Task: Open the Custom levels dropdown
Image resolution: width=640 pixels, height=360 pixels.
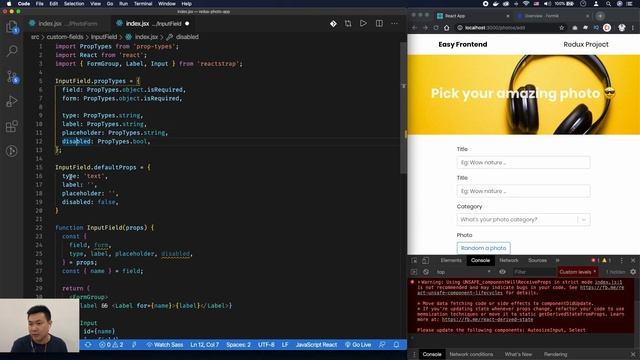Action: 578,272
